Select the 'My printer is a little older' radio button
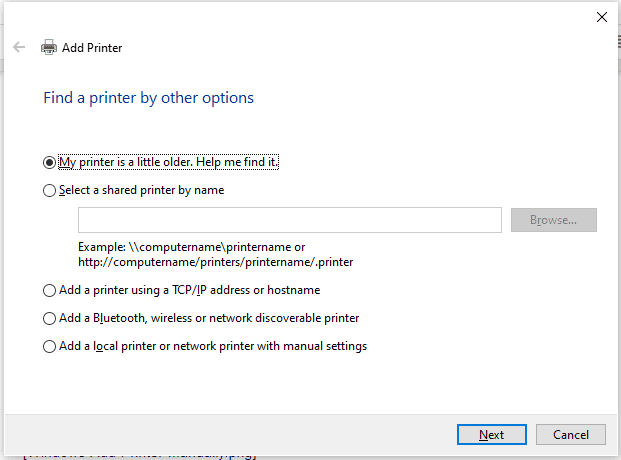 [50, 162]
